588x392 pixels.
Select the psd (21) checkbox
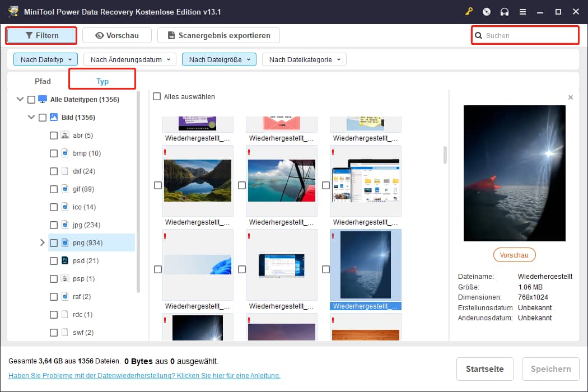point(54,261)
